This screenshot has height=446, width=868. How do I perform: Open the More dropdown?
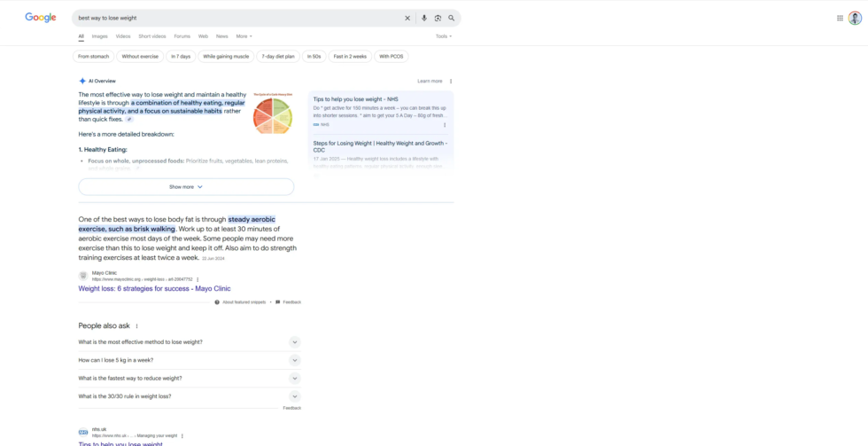[244, 36]
